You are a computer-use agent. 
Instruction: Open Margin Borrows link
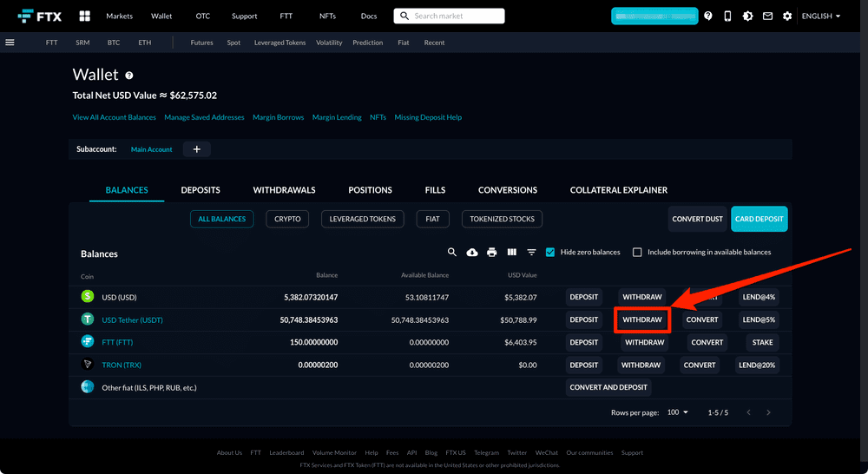[278, 117]
